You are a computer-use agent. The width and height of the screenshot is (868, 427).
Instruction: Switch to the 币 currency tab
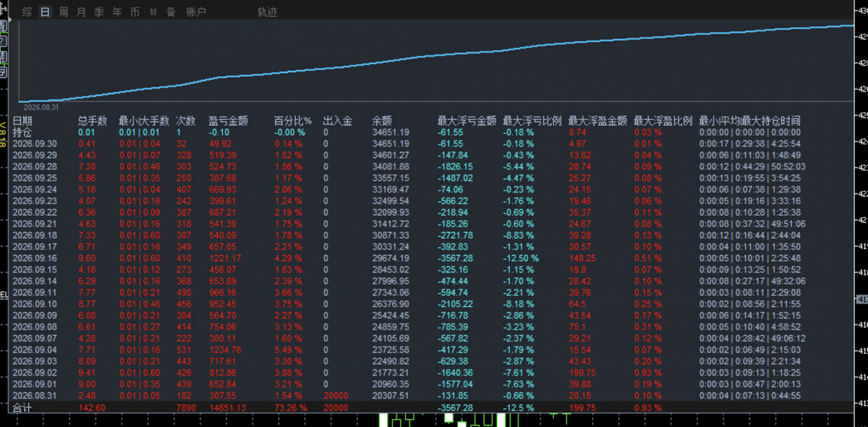click(x=135, y=12)
